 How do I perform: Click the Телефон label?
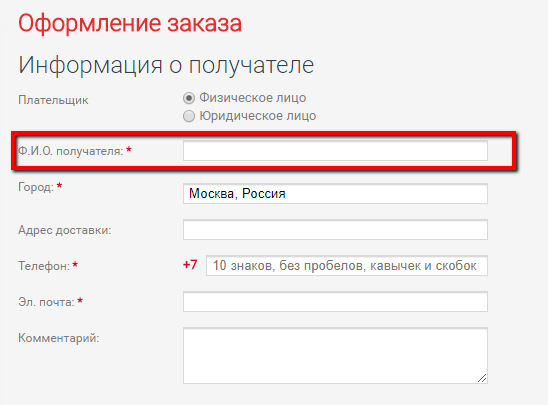point(44,266)
